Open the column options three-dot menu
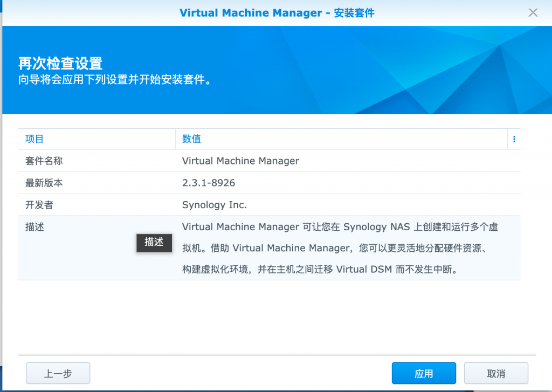Image resolution: width=552 pixels, height=392 pixels. pyautogui.click(x=514, y=139)
